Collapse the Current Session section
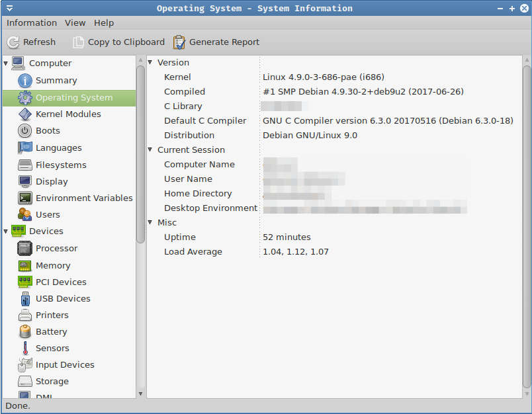The height and width of the screenshot is (414, 532). (150, 149)
